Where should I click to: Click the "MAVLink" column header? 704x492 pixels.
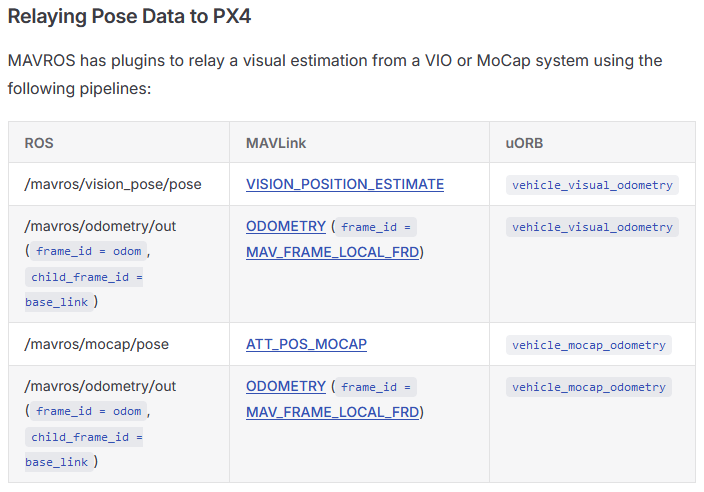point(276,143)
